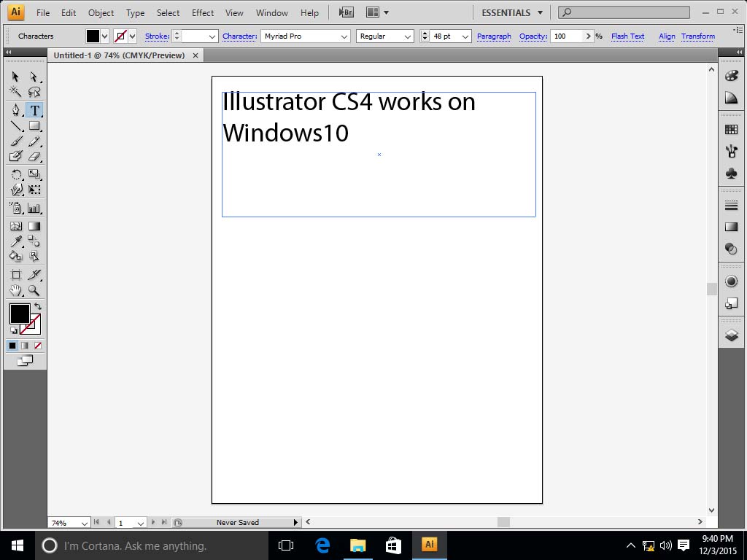Image resolution: width=747 pixels, height=560 pixels.
Task: Select the Pencil tool
Action: click(x=34, y=141)
